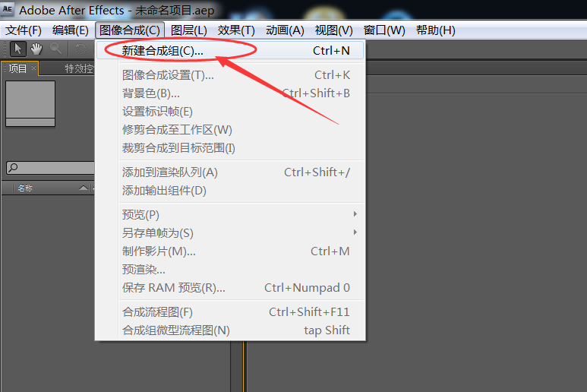Select the Rotation tool
The image size is (587, 392).
[x=80, y=49]
